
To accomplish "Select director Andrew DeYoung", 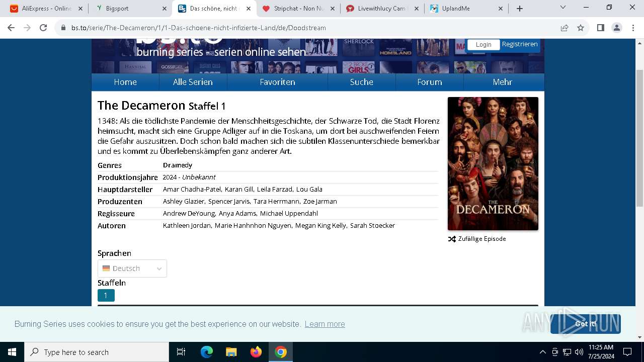I will coord(189,214).
